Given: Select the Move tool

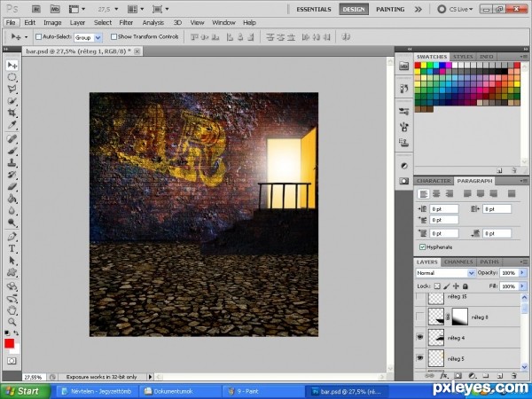Looking at the screenshot, I should pos(12,65).
